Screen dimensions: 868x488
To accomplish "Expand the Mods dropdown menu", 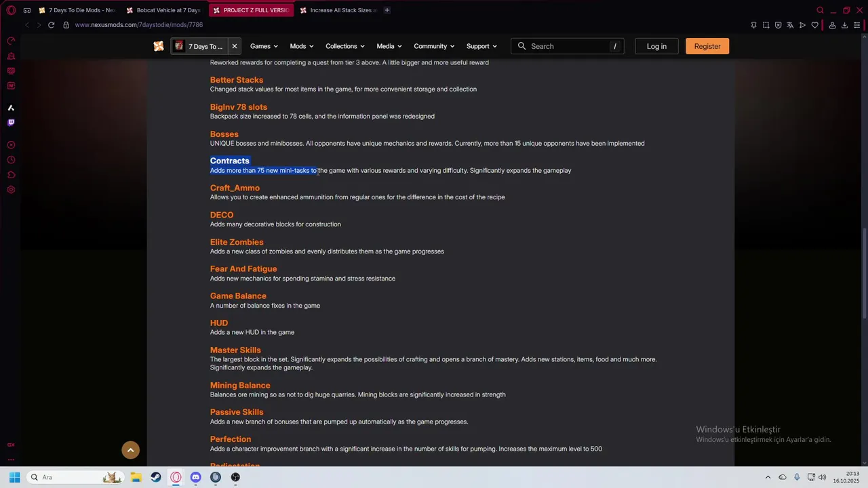I will point(302,46).
